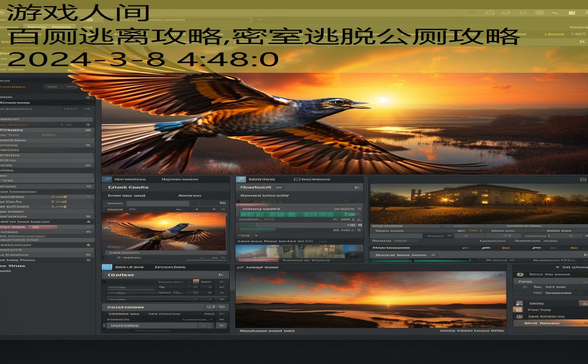Click the highlighted camera icon in the bottom-right list
The image size is (588, 364).
[519, 310]
